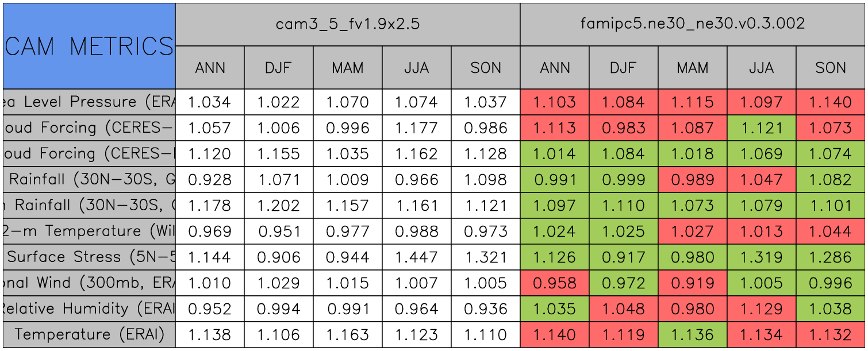Screen dimensions: 868x351
Task: Click the green cell showing 1.136
Action: [692, 335]
